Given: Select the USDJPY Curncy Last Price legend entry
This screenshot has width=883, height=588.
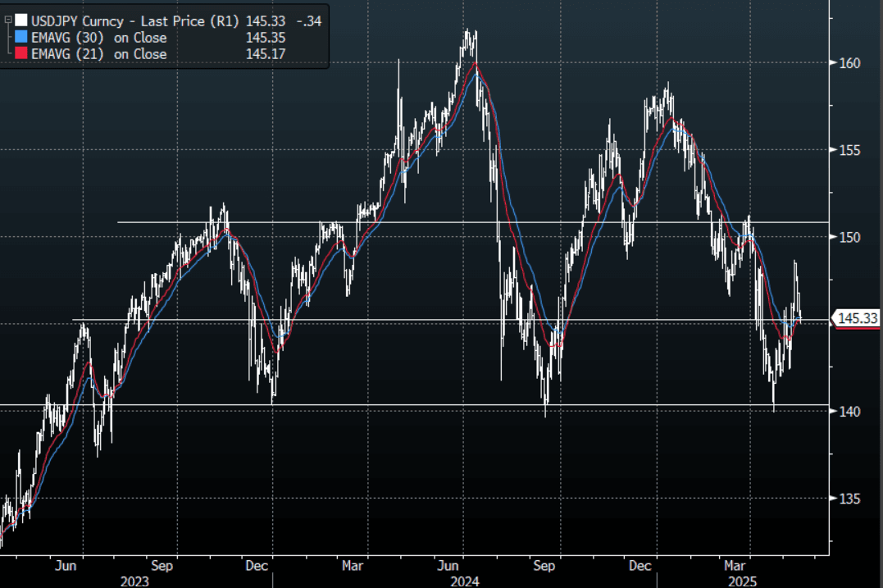Looking at the screenshot, I should 135,20.
